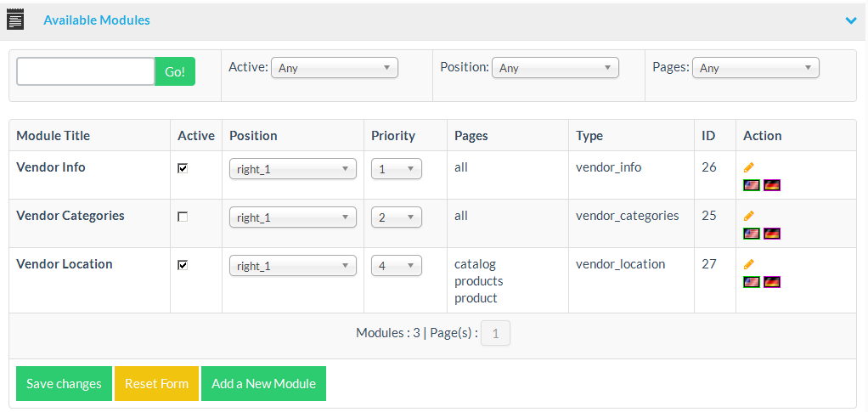The image size is (868, 412).
Task: Open Priority dropdown for Vendor Location row
Action: [x=397, y=266]
